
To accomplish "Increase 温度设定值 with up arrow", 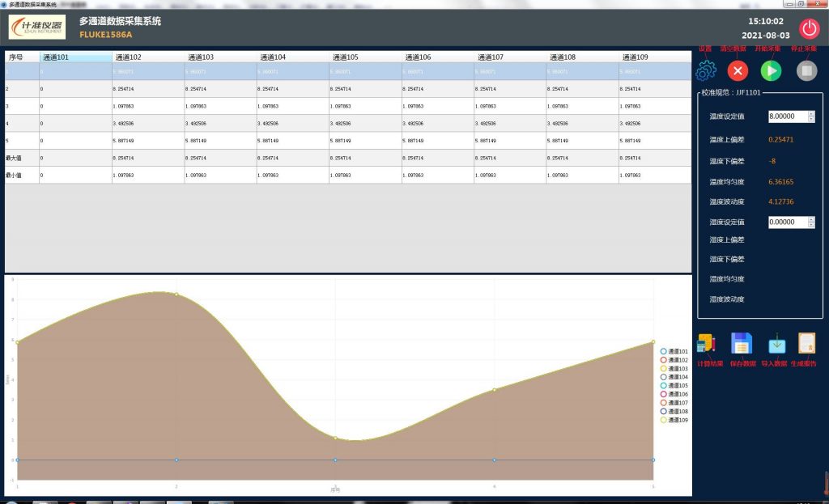I will pos(811,113).
